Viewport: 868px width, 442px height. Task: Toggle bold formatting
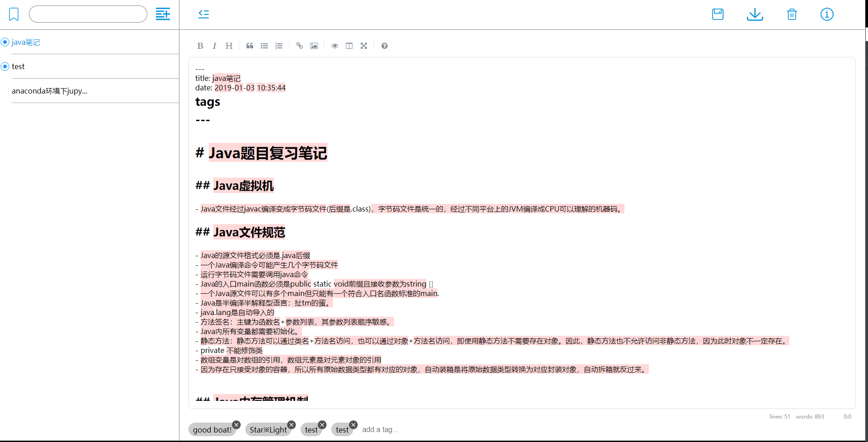pos(200,46)
